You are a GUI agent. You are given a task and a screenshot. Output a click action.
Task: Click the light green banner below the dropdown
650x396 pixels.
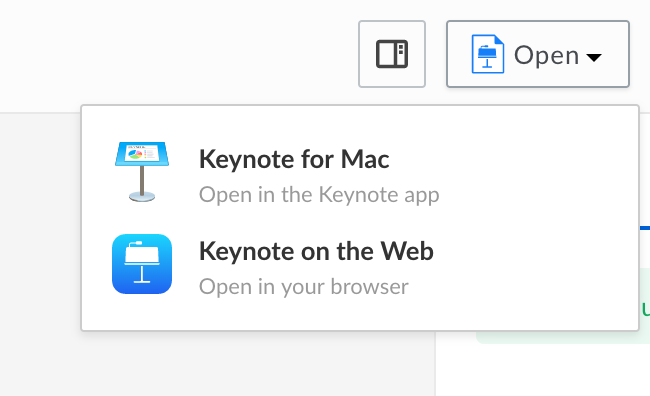564,337
